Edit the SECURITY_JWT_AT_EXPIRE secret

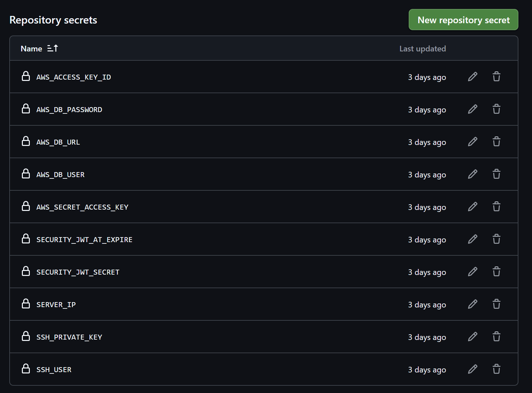[x=473, y=239]
